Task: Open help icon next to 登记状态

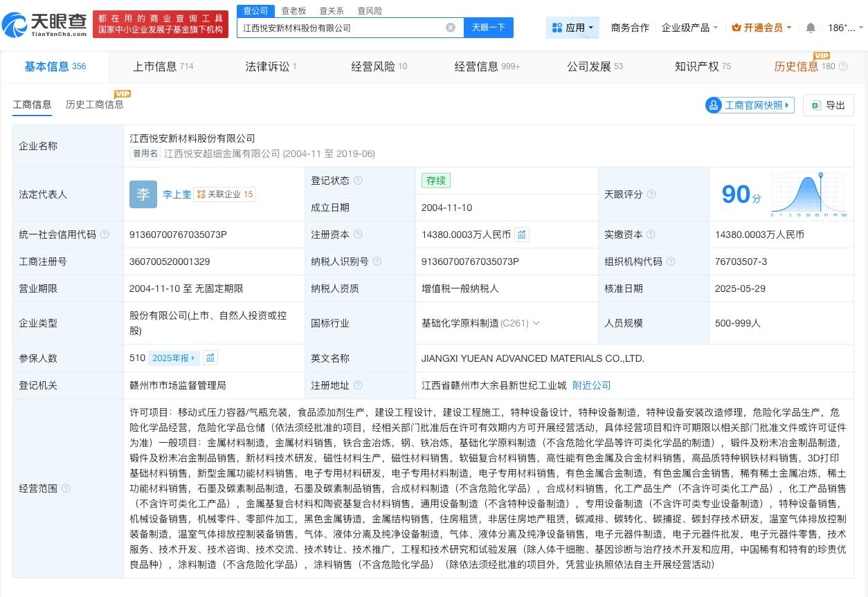Action: click(x=358, y=181)
